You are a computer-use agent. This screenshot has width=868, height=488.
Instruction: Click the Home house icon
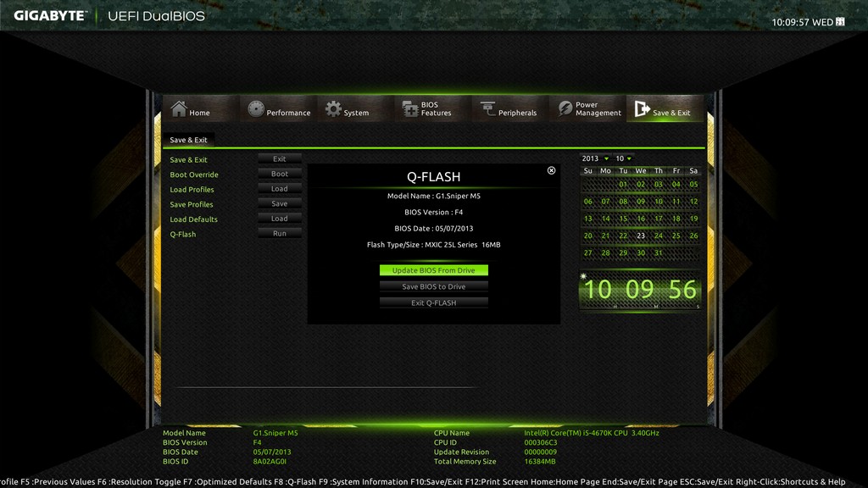tap(178, 108)
